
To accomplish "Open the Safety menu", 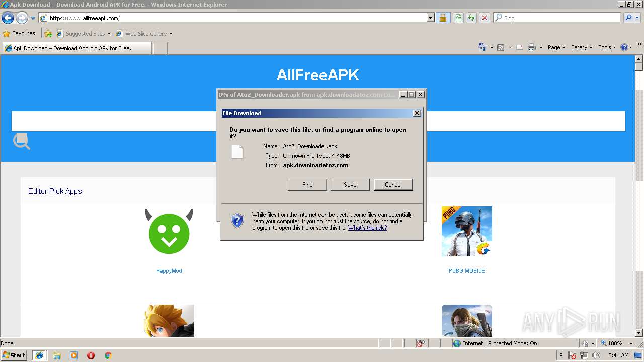I will click(x=581, y=47).
